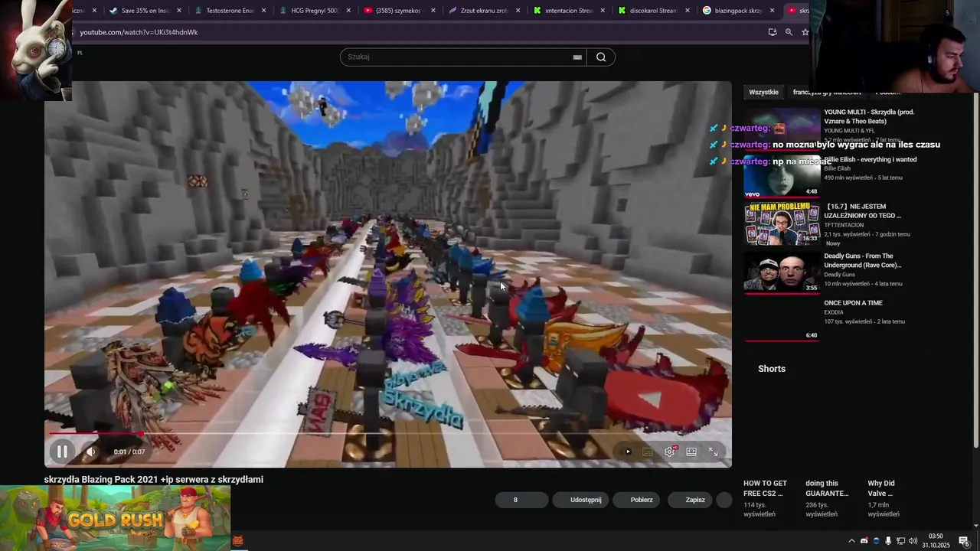Open HOW TO GET FREE CS2 short

tap(765, 488)
